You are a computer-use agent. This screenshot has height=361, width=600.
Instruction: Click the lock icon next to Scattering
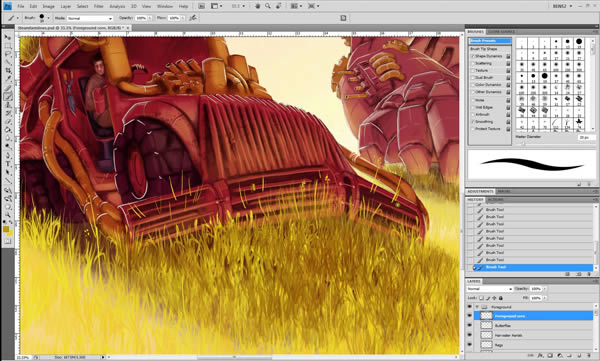pyautogui.click(x=508, y=64)
